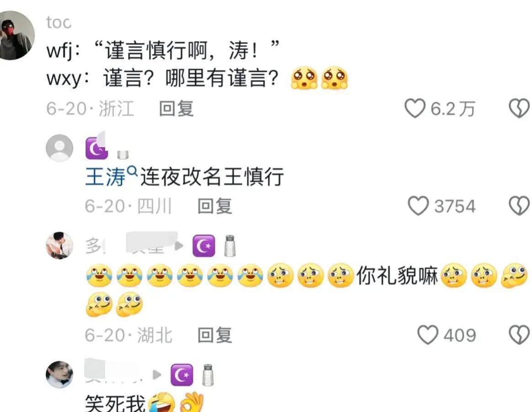Dislike the top comment via broken heart

(x=519, y=108)
